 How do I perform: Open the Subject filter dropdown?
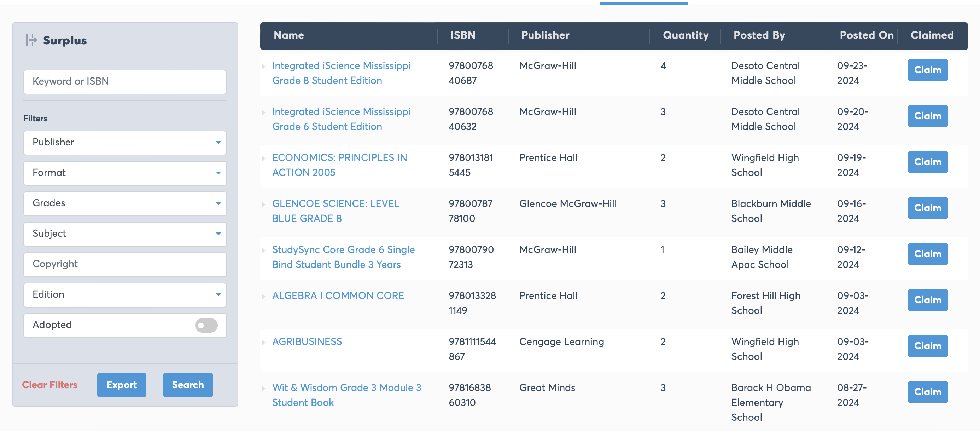point(125,234)
